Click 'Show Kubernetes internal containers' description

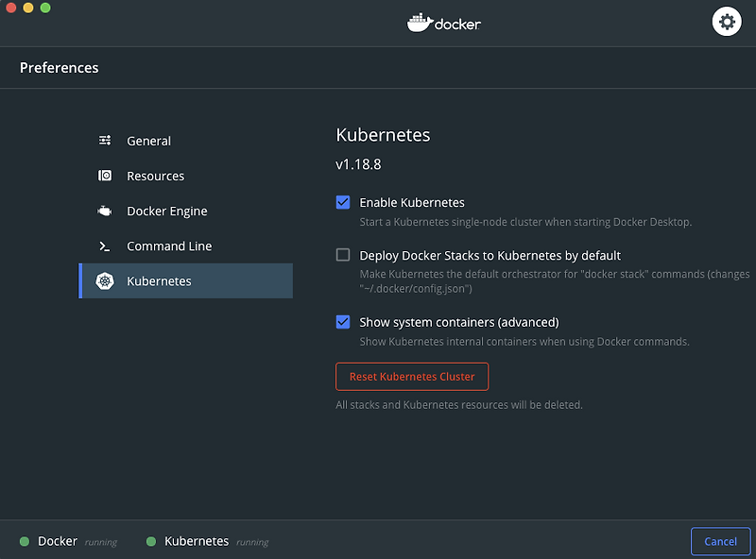point(524,342)
